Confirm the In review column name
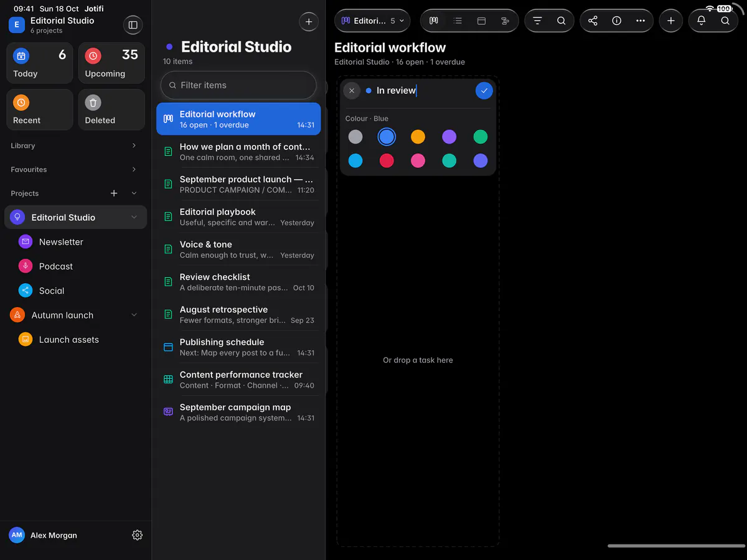Image resolution: width=747 pixels, height=560 pixels. (484, 91)
